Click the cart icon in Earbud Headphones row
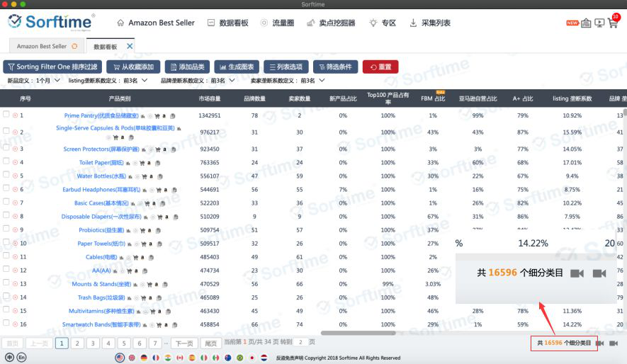Image resolution: width=627 pixels, height=364 pixels. click(x=157, y=189)
